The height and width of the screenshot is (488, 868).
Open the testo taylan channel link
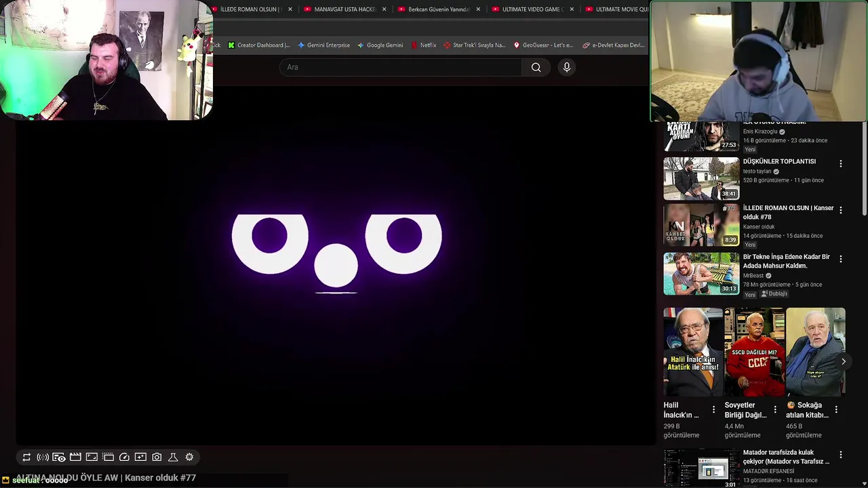click(x=757, y=171)
